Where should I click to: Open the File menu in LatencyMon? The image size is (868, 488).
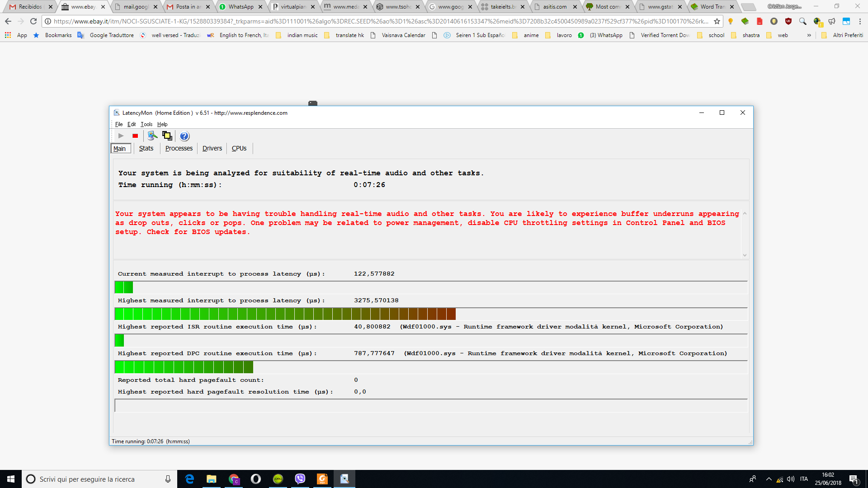tap(119, 124)
